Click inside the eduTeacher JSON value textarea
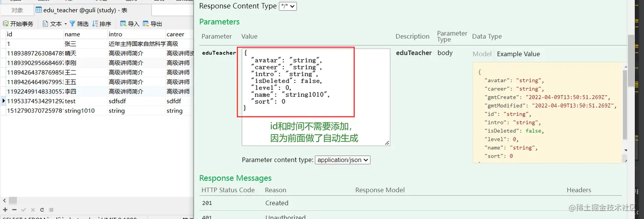Image resolution: width=644 pixels, height=219 pixels. coord(316,97)
